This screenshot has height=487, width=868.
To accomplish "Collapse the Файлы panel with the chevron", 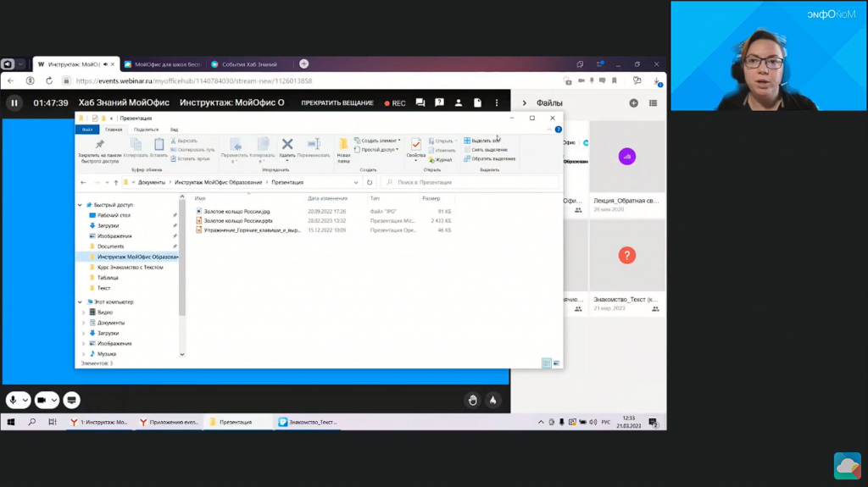I will (524, 103).
